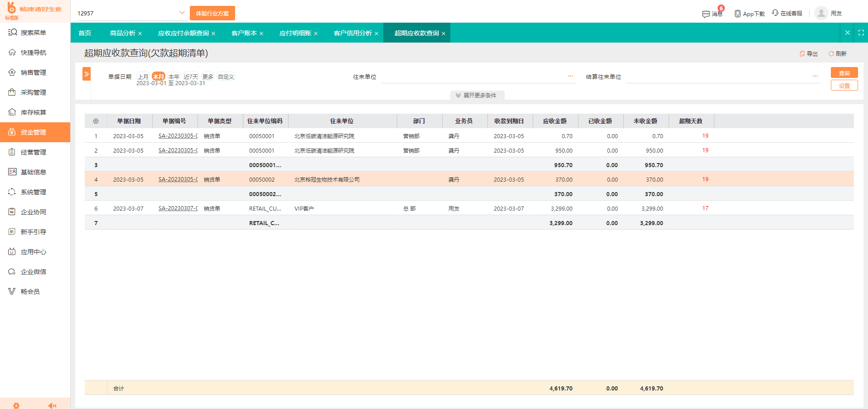This screenshot has height=409, width=868.
Task: Switch to the 客户账本 tab
Action: (244, 33)
